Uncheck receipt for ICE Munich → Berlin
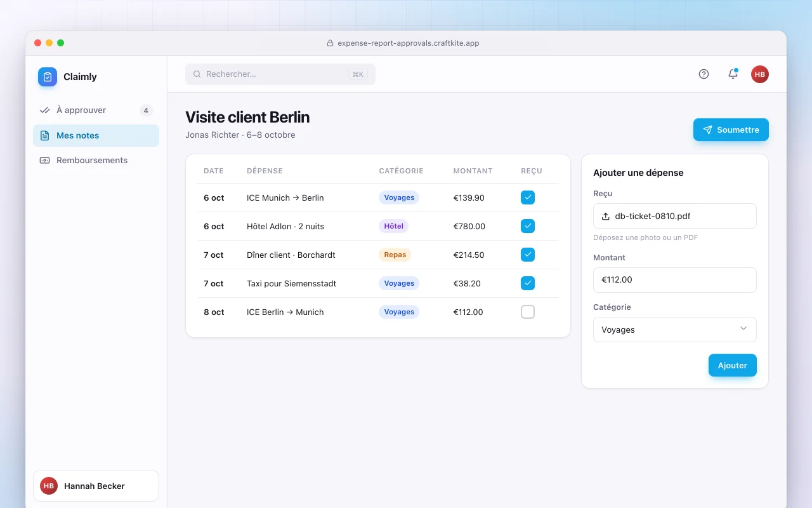Screen dimensions: 812x508 [x=528, y=197]
